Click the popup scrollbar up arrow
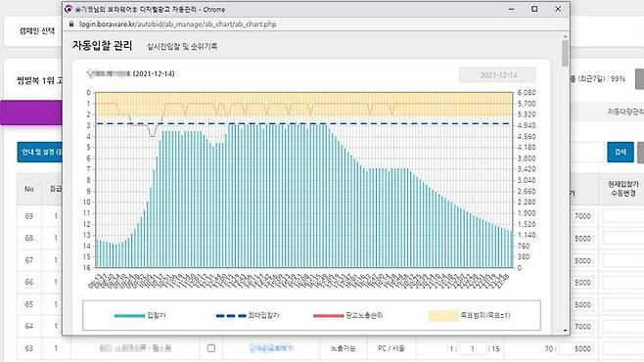This screenshot has height=362, width=644. 566,37
